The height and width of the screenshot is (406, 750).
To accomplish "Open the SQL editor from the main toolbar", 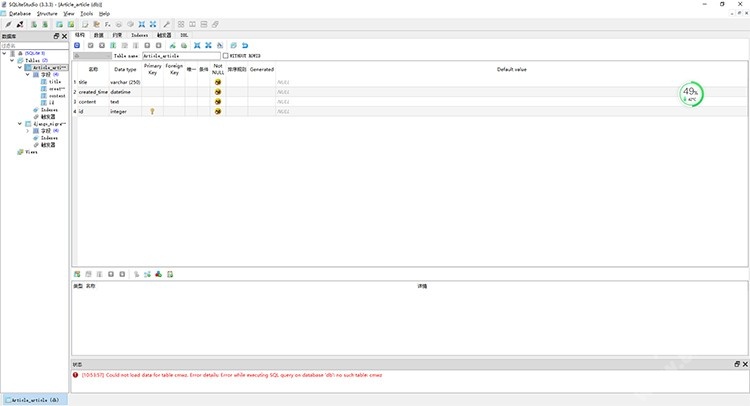I will tap(85, 24).
